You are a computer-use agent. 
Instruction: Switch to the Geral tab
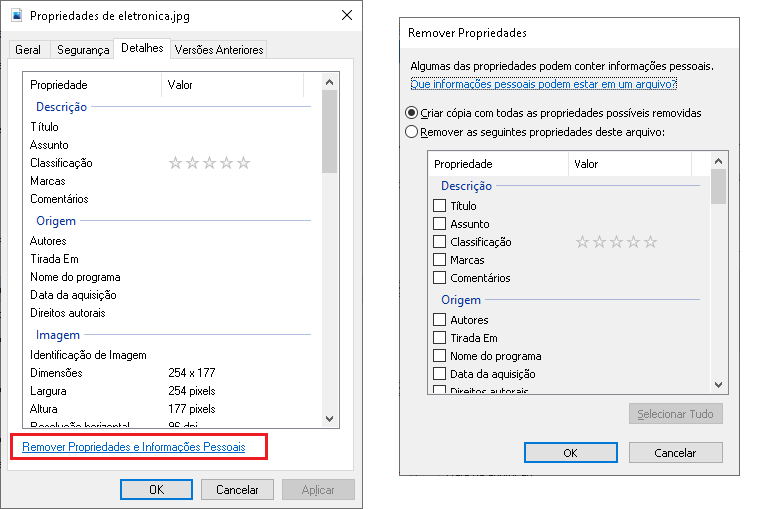28,49
